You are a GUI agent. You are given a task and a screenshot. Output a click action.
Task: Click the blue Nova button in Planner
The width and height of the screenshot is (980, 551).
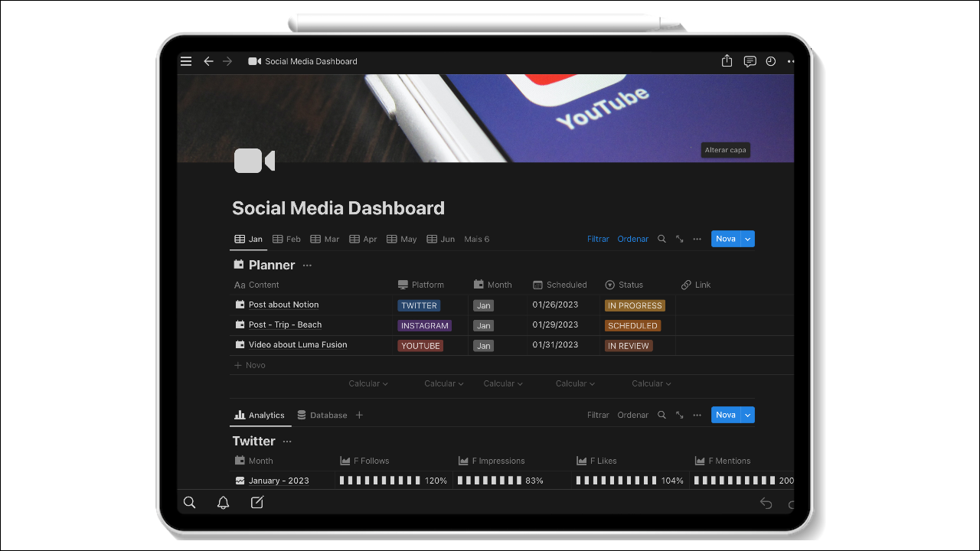click(x=726, y=239)
